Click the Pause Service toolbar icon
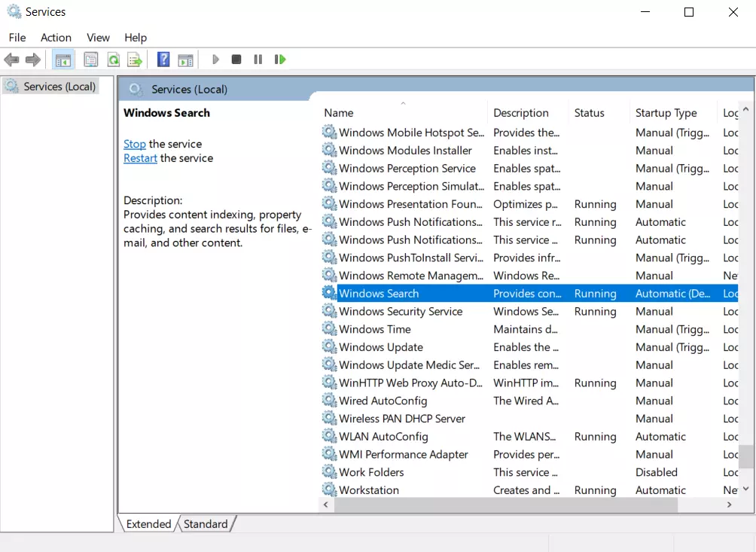 pos(258,59)
